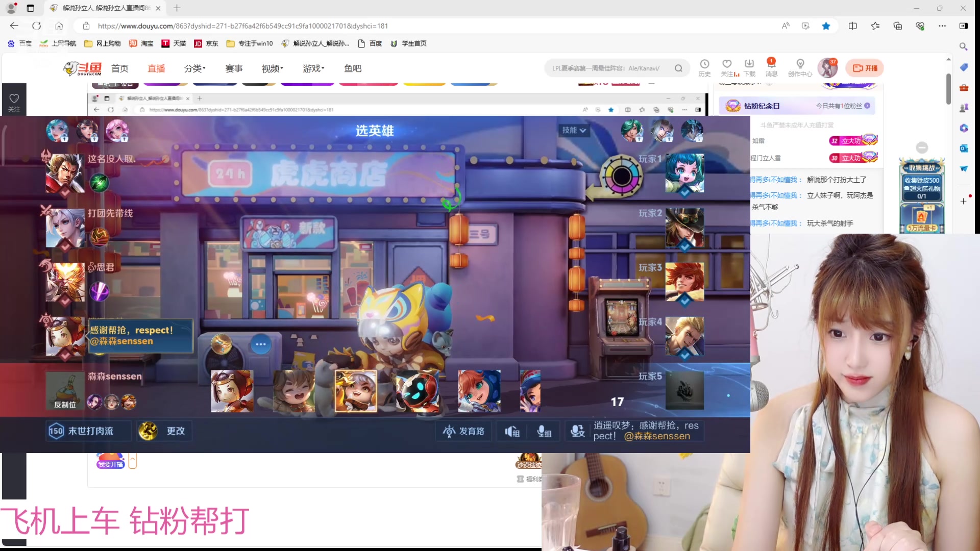Go back with the browser back arrow
Screen dimensions: 980x551
click(14, 26)
